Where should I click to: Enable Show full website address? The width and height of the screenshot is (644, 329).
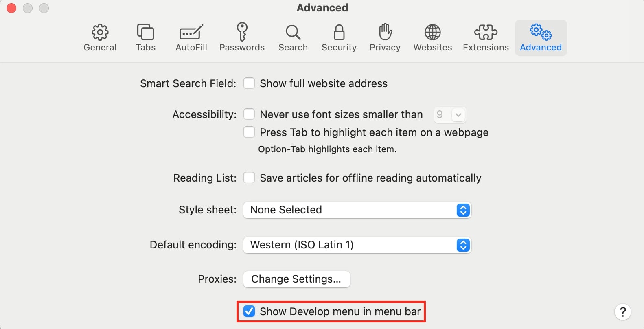coord(249,83)
